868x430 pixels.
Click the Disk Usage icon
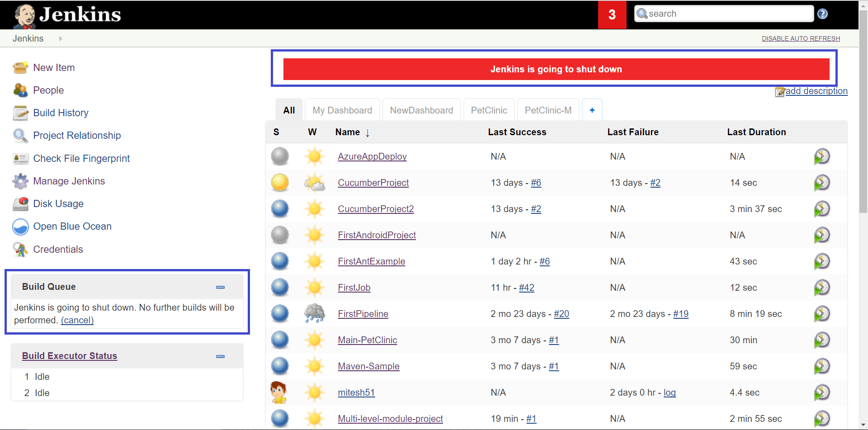coord(20,204)
